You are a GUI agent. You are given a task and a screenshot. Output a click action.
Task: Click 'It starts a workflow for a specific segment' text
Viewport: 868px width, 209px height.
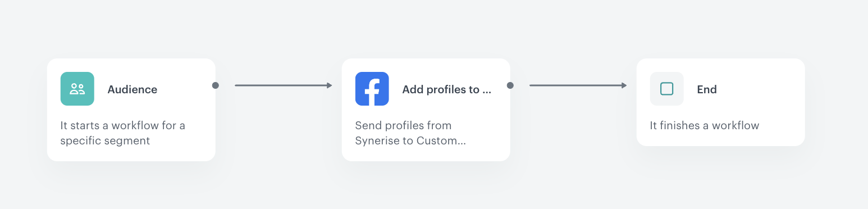point(123,133)
